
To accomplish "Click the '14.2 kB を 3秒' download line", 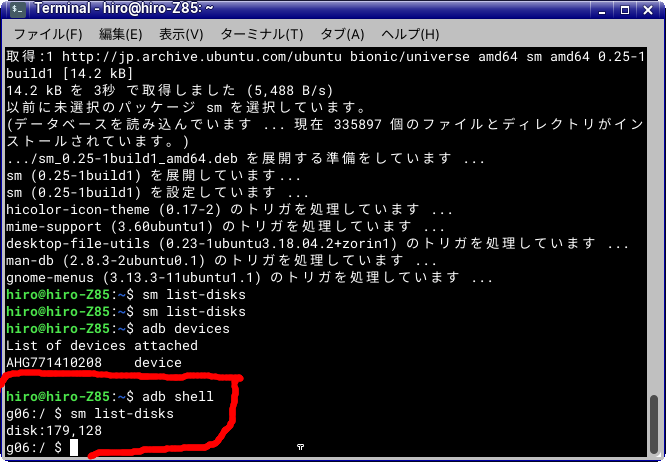I will pyautogui.click(x=169, y=90).
